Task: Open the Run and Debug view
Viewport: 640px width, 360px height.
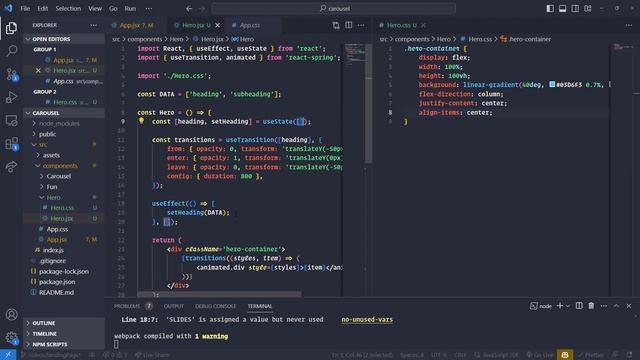Action: (x=11, y=97)
